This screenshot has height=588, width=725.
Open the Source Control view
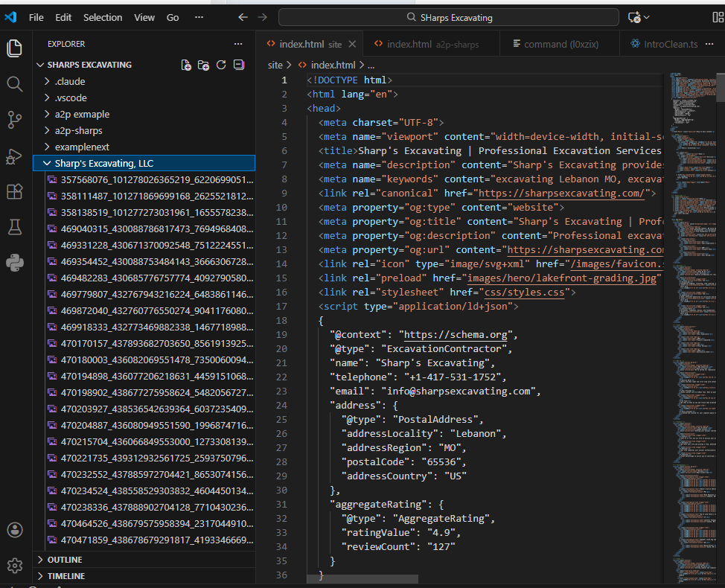tap(15, 119)
